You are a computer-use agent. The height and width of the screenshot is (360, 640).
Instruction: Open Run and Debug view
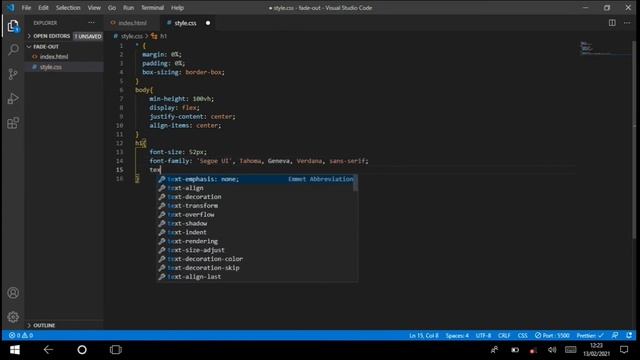13,98
